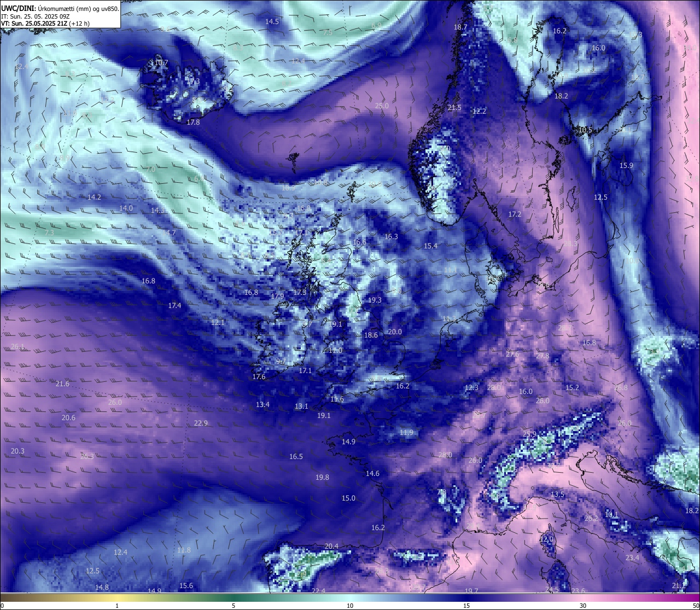
Task: Click the 11.8 value in lower-left ocean
Action: 184,550
